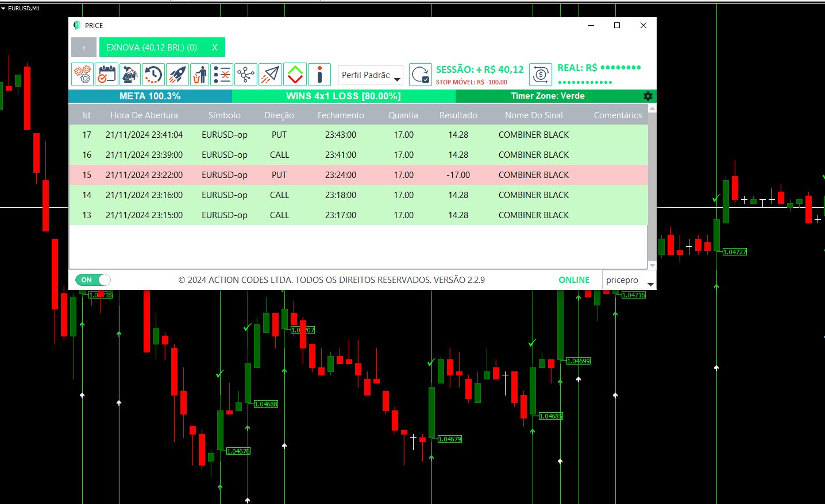Click the session refresh checkbox icon
Screen dimensions: 825x504
tap(421, 75)
